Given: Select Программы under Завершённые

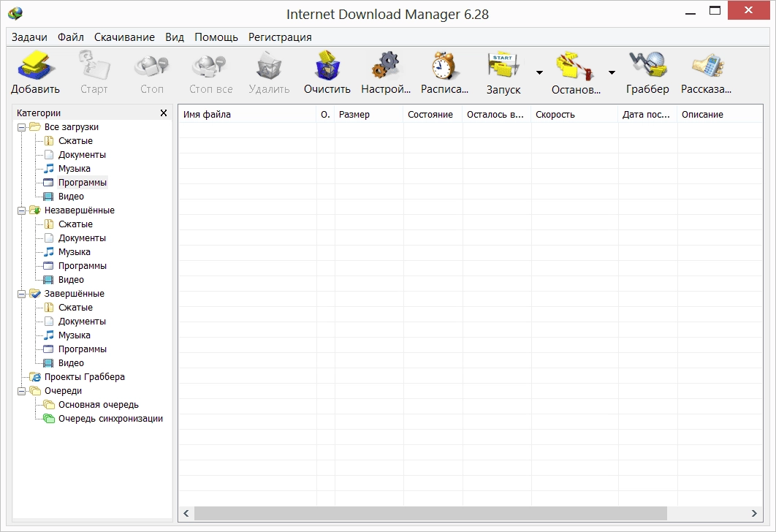Looking at the screenshot, I should click(x=82, y=349).
